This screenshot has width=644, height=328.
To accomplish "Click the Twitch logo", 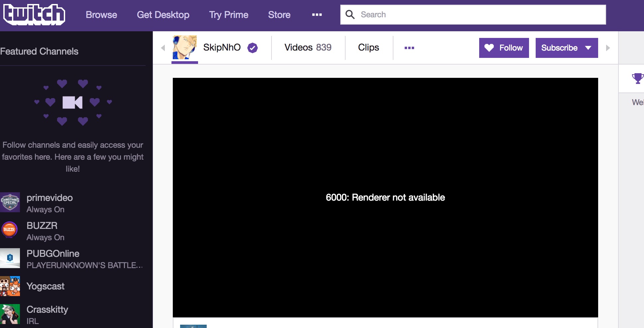I will tap(33, 14).
